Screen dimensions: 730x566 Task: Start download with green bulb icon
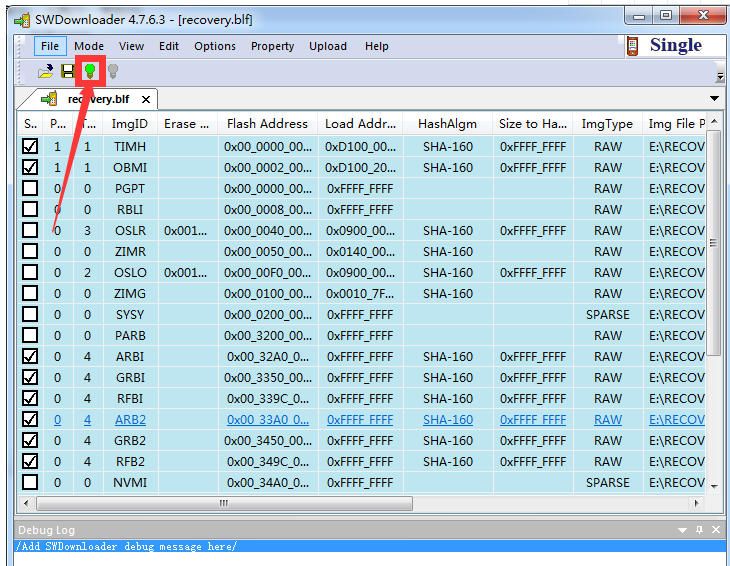click(x=90, y=71)
